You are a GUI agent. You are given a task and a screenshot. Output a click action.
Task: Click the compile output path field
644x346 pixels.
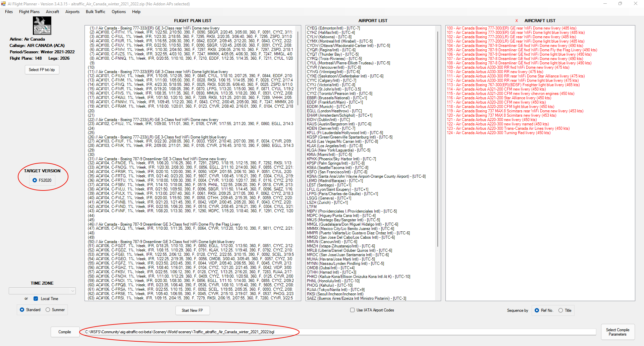(x=339, y=332)
